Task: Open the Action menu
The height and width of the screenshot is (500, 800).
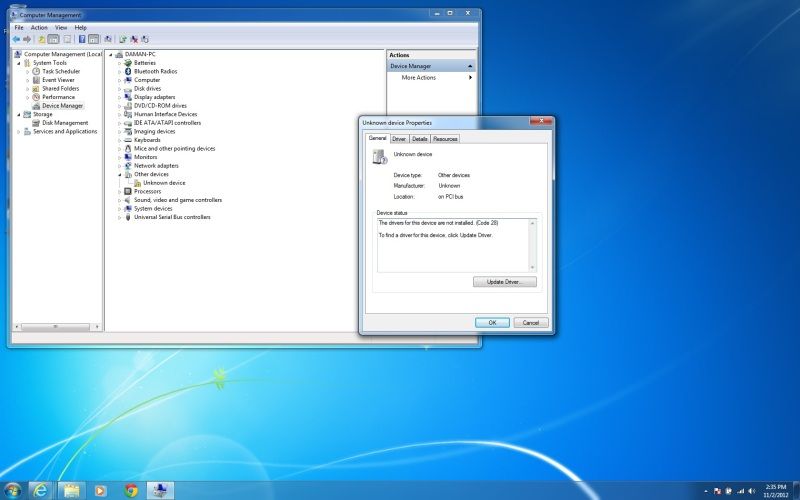Action: click(x=39, y=27)
